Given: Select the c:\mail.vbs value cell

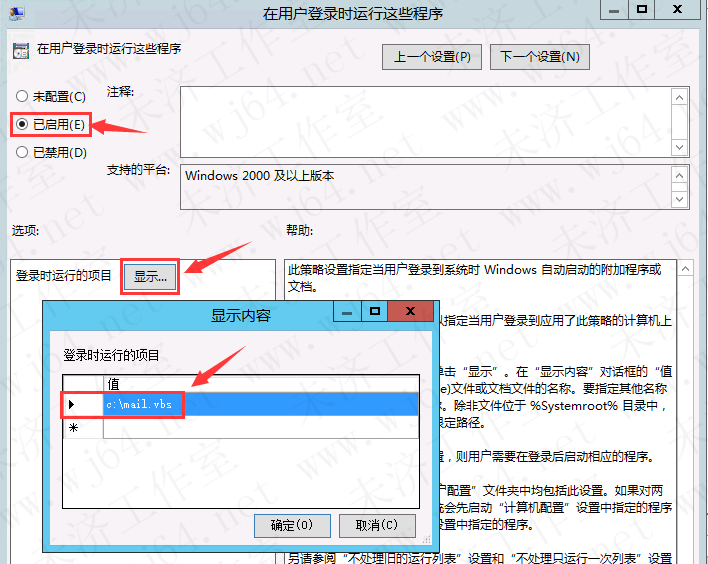Looking at the screenshot, I should click(x=261, y=404).
